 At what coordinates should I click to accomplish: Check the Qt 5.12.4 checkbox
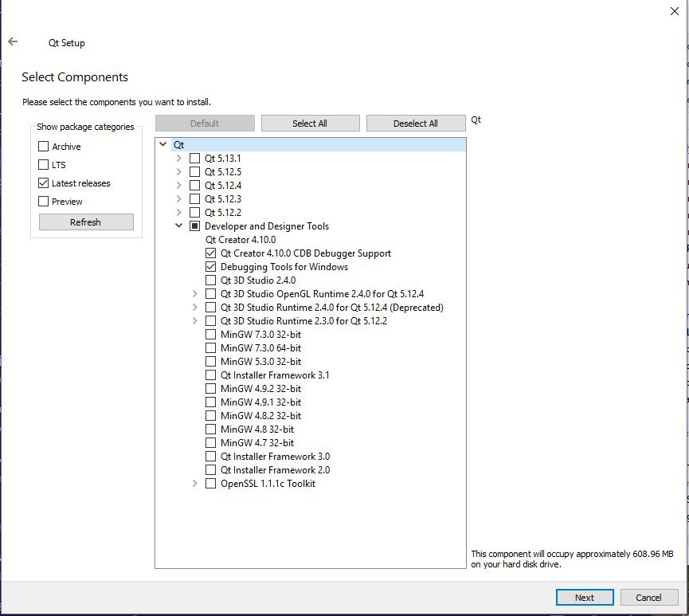coord(194,185)
